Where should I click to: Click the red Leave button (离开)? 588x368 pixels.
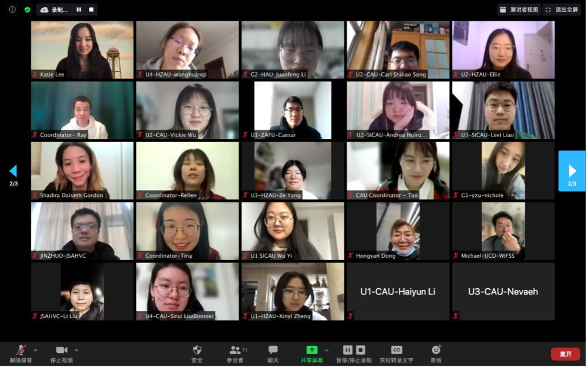tap(566, 354)
